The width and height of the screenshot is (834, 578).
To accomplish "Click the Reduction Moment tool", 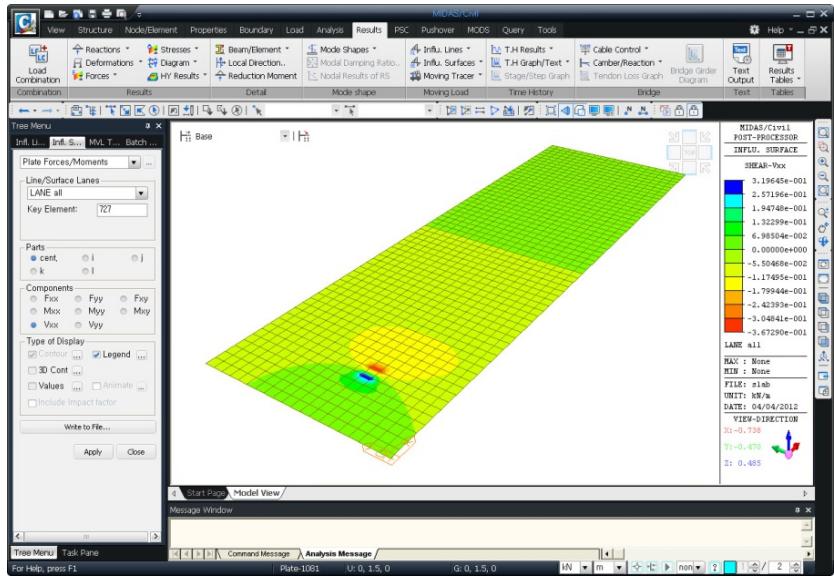I will [256, 76].
